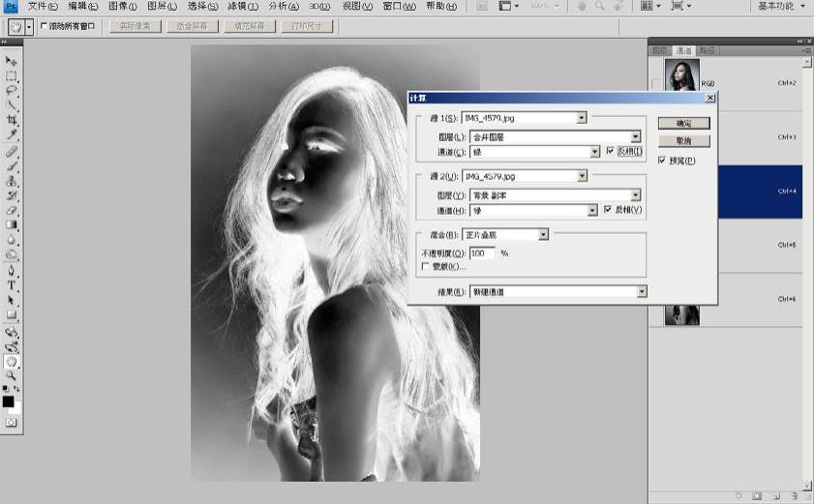Select the Rectangular Marquee tool
814x504 pixels.
pyautogui.click(x=11, y=76)
